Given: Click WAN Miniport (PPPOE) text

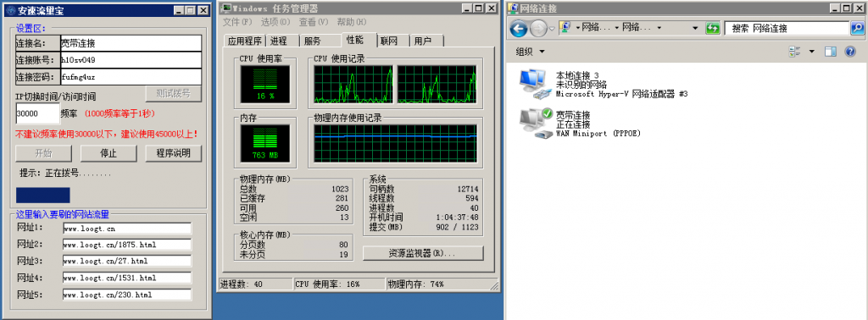Looking at the screenshot, I should point(598,133).
